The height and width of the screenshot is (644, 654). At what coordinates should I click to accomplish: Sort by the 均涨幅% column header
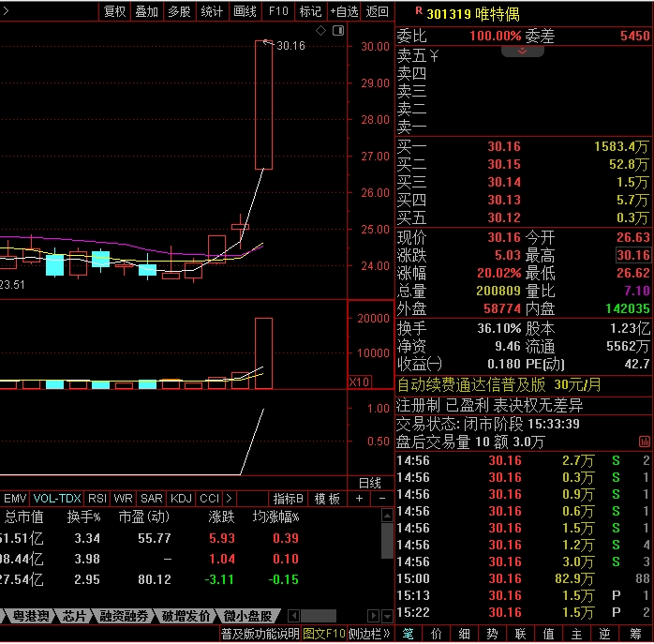pos(276,517)
